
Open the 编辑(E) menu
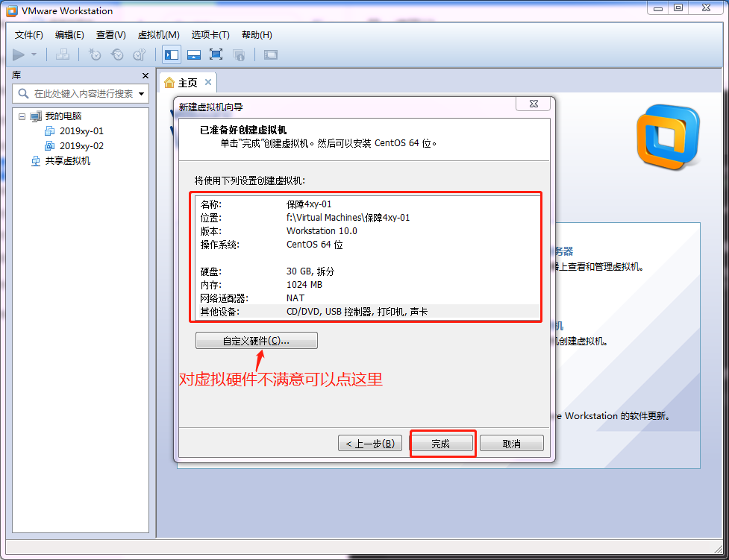point(69,35)
